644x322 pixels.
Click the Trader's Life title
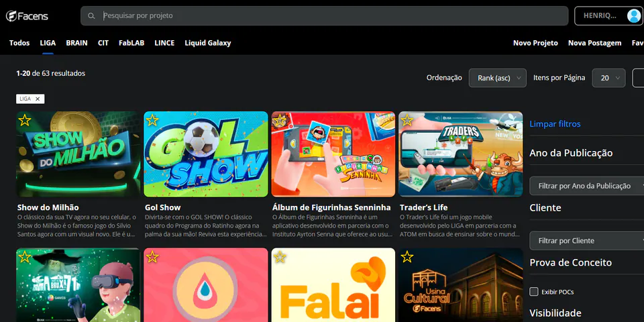tap(423, 207)
